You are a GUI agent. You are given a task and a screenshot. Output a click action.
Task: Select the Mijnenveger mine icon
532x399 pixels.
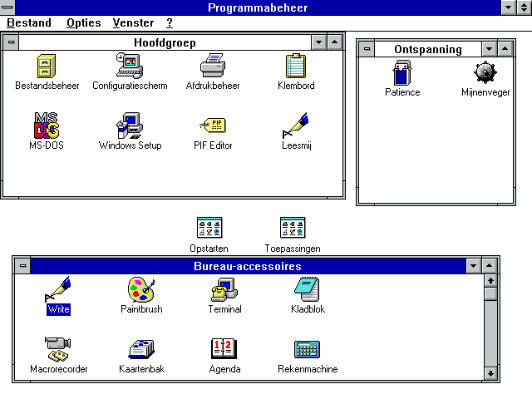(x=485, y=72)
